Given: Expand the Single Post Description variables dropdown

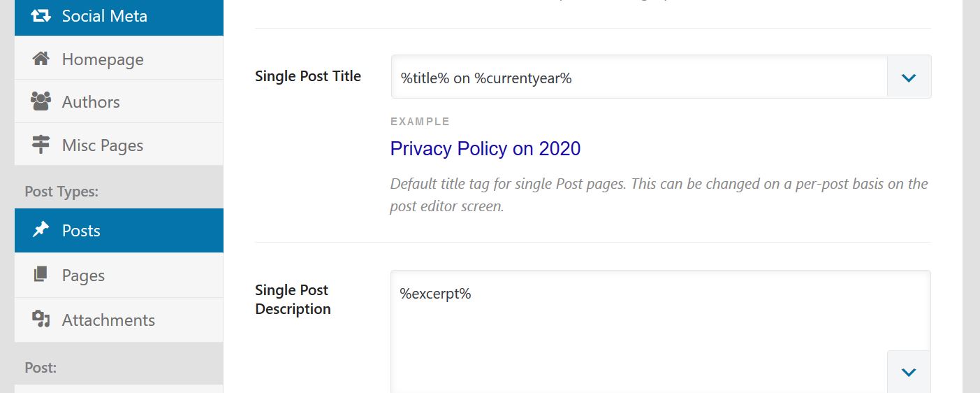Looking at the screenshot, I should [909, 372].
